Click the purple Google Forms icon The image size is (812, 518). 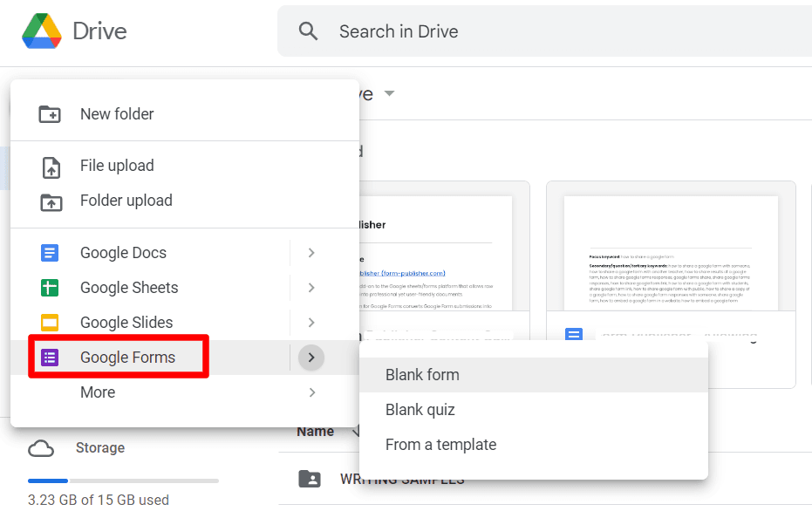click(50, 358)
